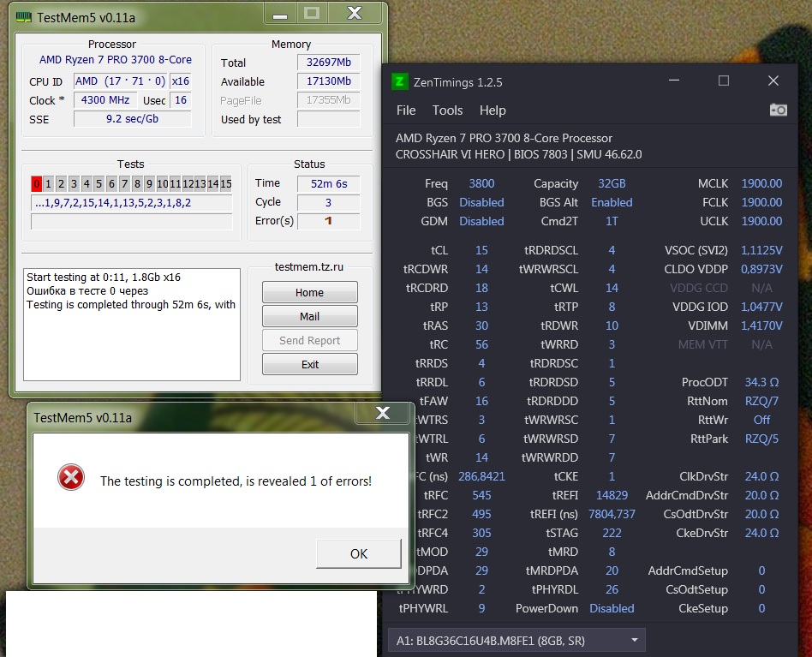The height and width of the screenshot is (657, 812).
Task: Click the BGS Alt Enabled value
Action: click(x=612, y=202)
